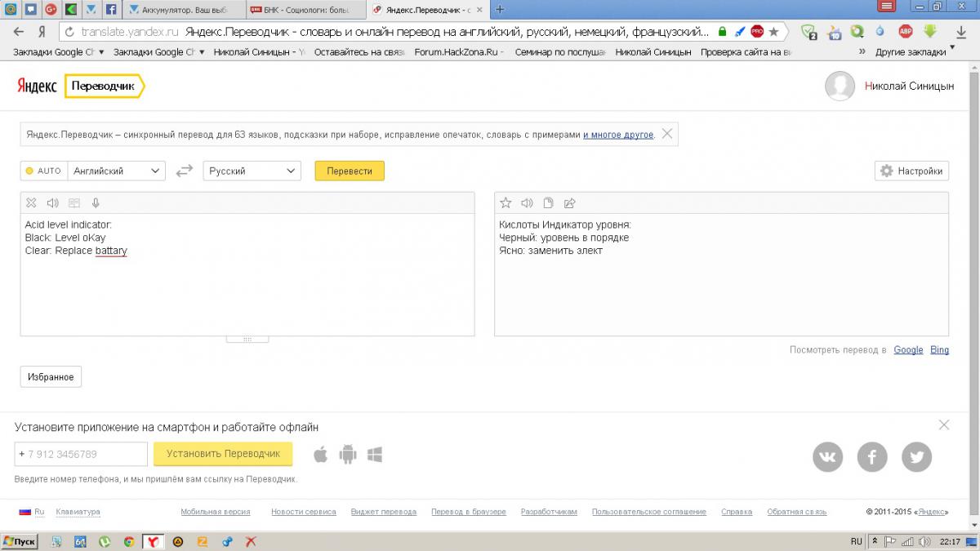Click the Переводчик yellow label
980x551 pixels.
pyautogui.click(x=104, y=86)
